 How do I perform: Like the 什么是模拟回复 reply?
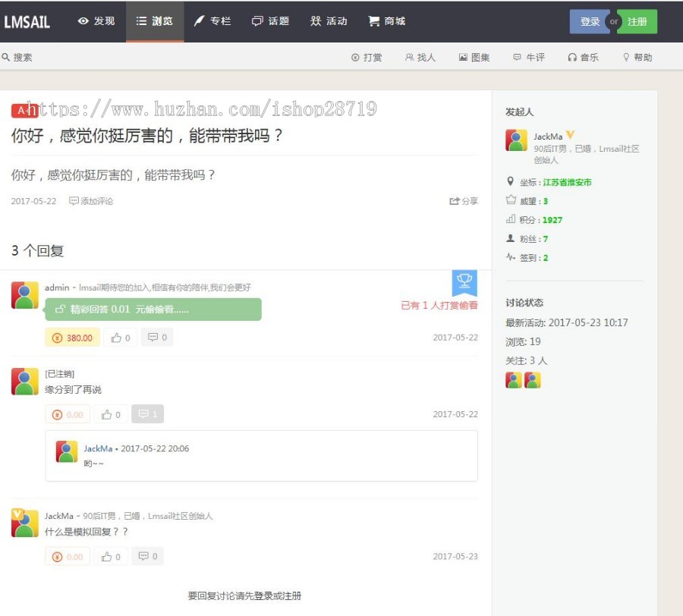111,557
